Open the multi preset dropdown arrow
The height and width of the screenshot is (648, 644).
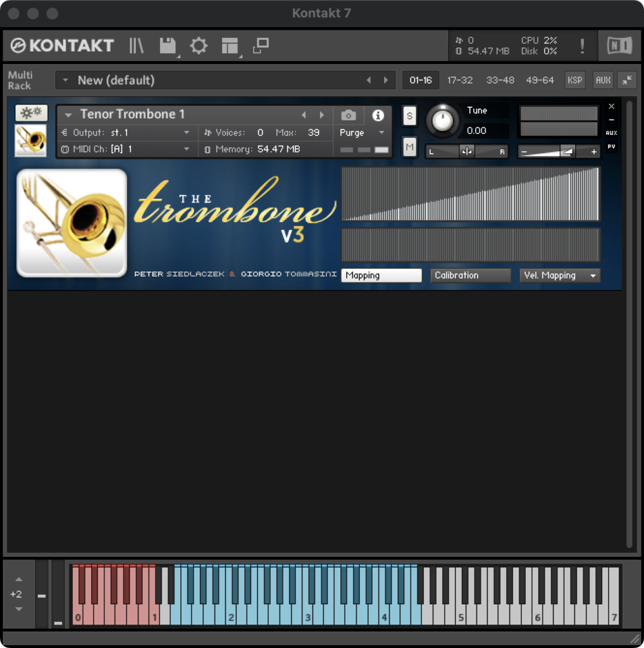click(x=65, y=80)
